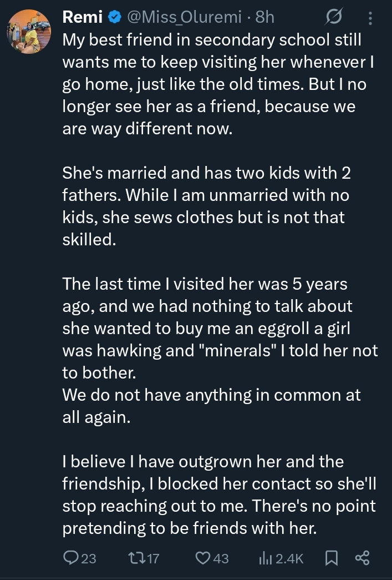Click the paragraph starting "My best friend"
Viewport: 392px width, 580px height.
coord(216,83)
